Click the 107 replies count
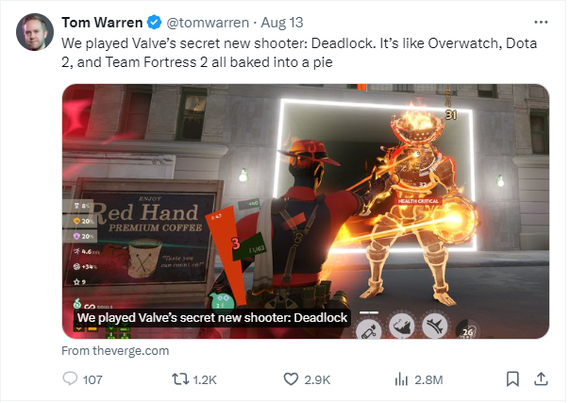Screen dimensions: 570x403 click(92, 380)
